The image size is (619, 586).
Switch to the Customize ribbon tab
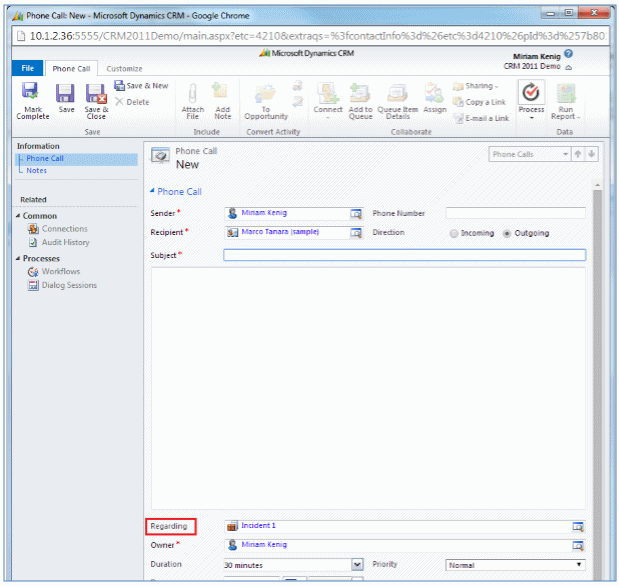(124, 69)
